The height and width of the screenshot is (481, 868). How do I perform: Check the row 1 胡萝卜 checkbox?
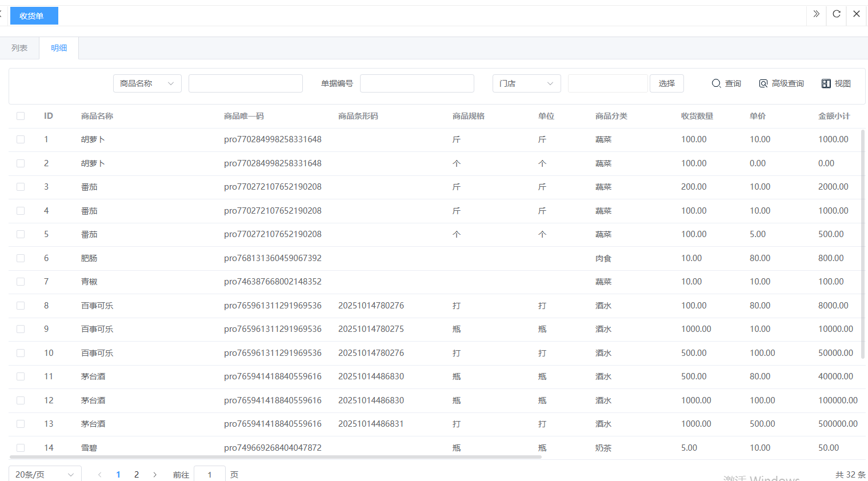coord(21,139)
